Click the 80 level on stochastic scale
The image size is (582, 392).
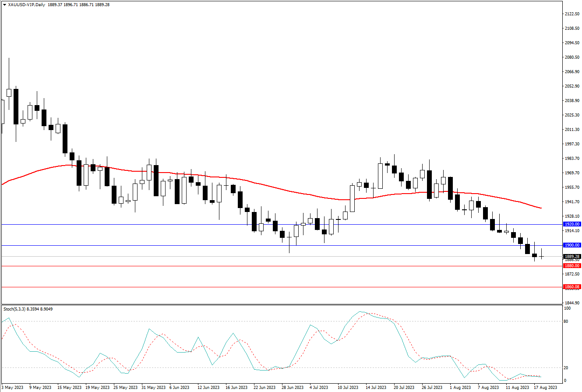pyautogui.click(x=566, y=321)
